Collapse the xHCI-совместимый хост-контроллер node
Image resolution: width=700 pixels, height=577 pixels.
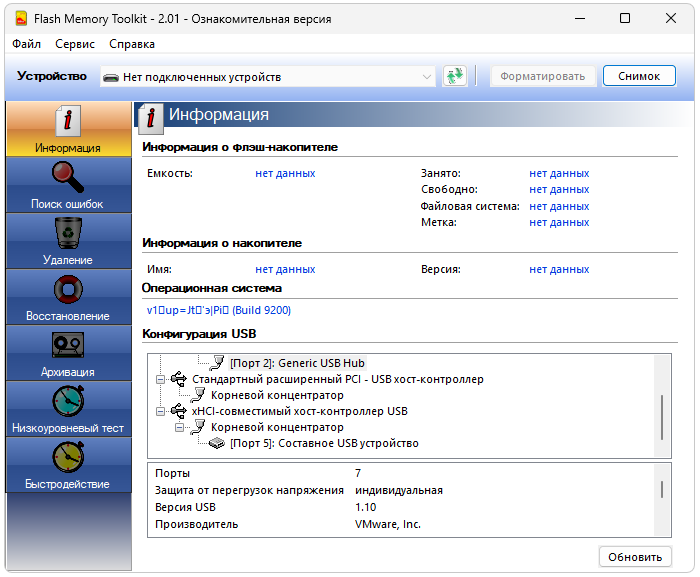pyautogui.click(x=160, y=411)
